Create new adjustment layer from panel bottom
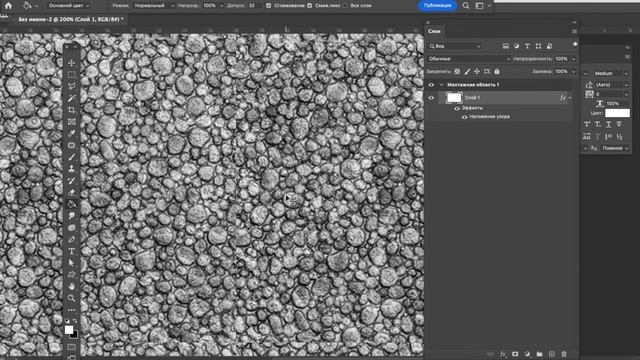The height and width of the screenshot is (360, 640). pos(527,354)
